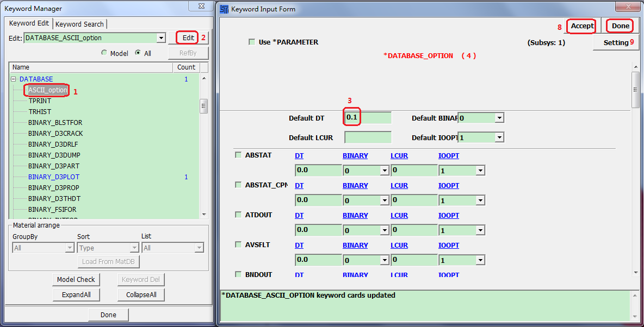This screenshot has height=327, width=644.
Task: Collapse the DATABASE tree node
Action: 14,79
